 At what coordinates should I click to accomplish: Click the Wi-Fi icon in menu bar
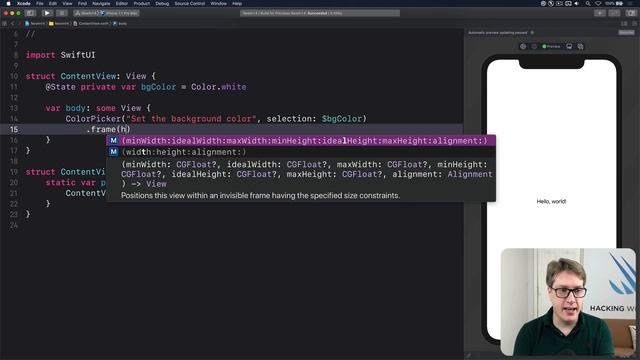click(598, 3)
